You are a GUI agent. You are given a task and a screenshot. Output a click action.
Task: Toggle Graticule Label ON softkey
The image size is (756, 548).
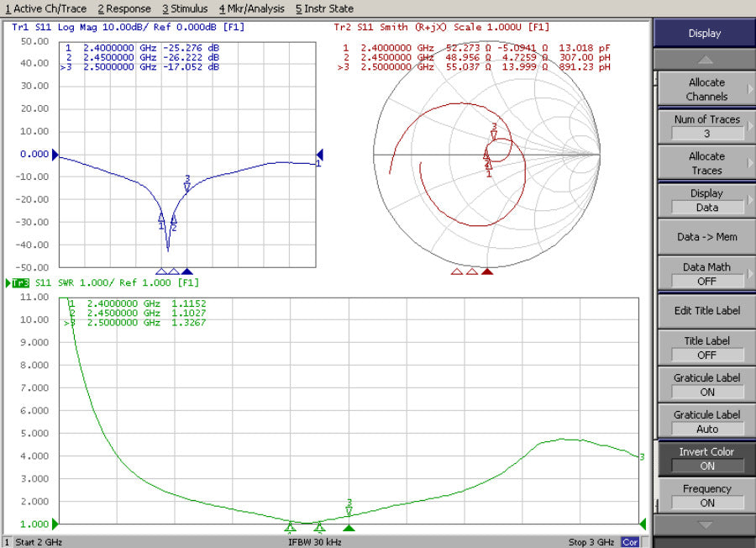(x=706, y=385)
